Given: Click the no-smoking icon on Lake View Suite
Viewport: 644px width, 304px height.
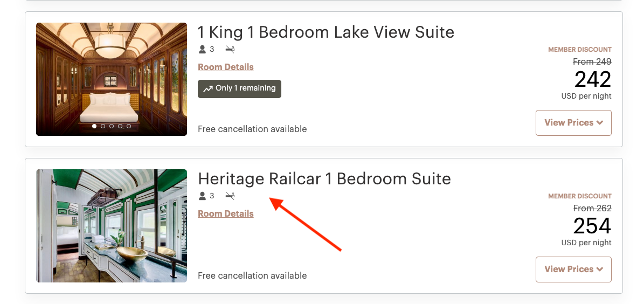Looking at the screenshot, I should coord(230,50).
